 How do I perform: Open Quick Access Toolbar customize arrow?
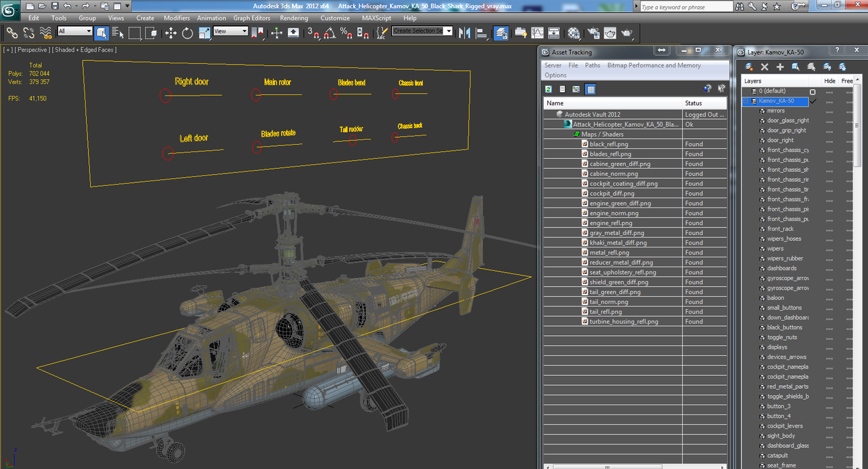(x=128, y=6)
